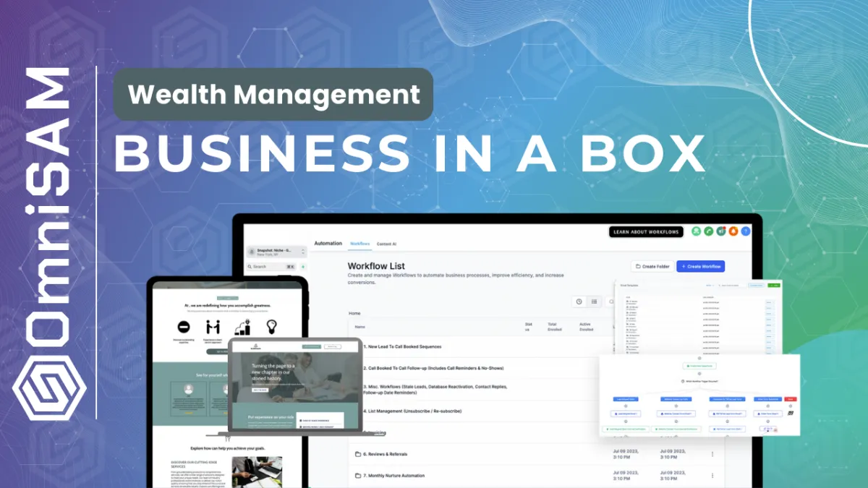868x488 pixels.
Task: Click the Wealth Management badge
Action: (x=273, y=94)
